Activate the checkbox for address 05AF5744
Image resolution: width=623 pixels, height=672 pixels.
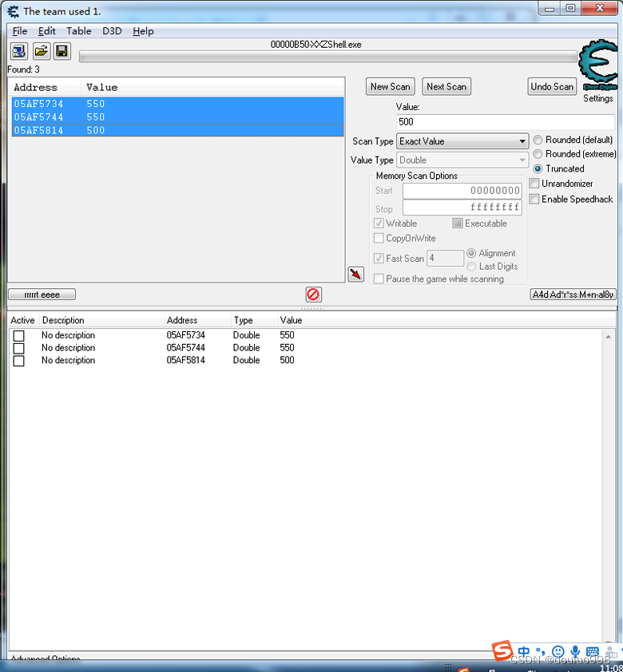(x=18, y=348)
